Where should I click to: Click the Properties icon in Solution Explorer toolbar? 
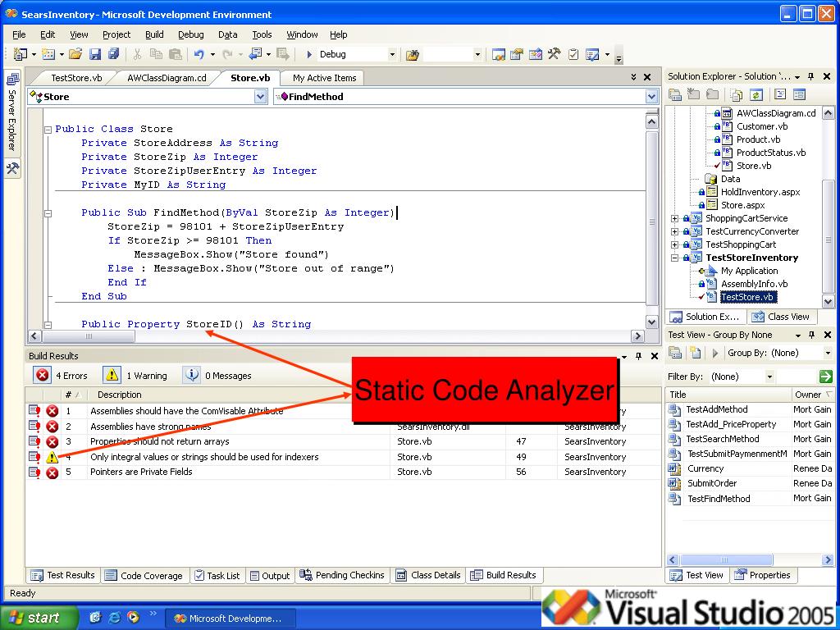(x=675, y=95)
